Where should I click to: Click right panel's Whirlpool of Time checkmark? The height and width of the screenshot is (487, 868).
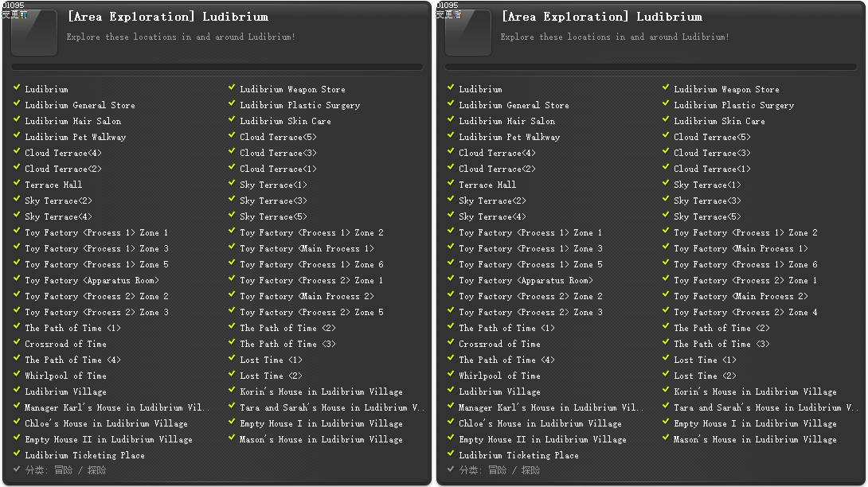click(451, 375)
